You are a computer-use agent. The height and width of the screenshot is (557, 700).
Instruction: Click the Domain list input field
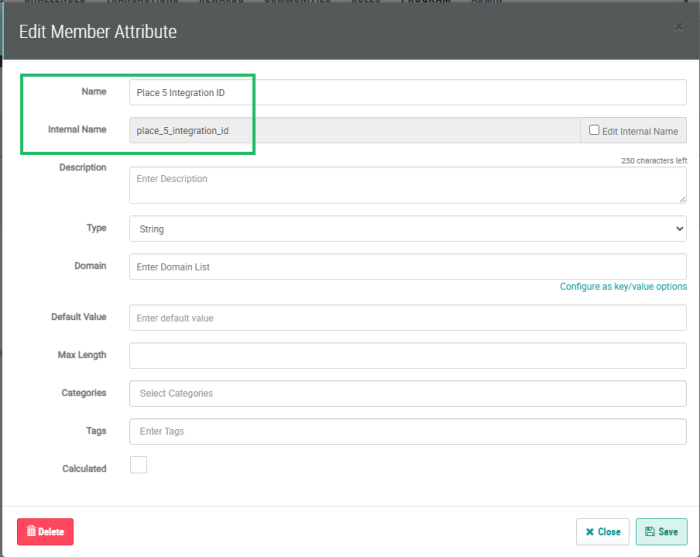(407, 267)
